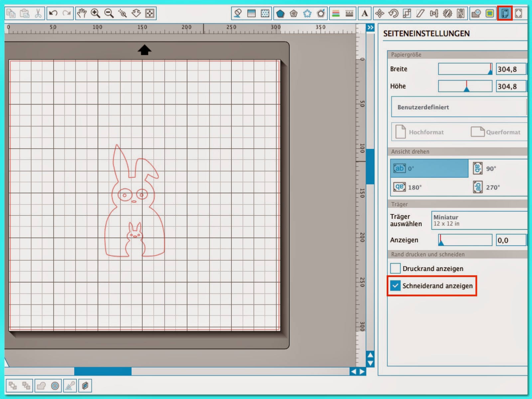The width and height of the screenshot is (532, 399).
Task: Click the vertical scrollbar thumb
Action: click(370, 167)
